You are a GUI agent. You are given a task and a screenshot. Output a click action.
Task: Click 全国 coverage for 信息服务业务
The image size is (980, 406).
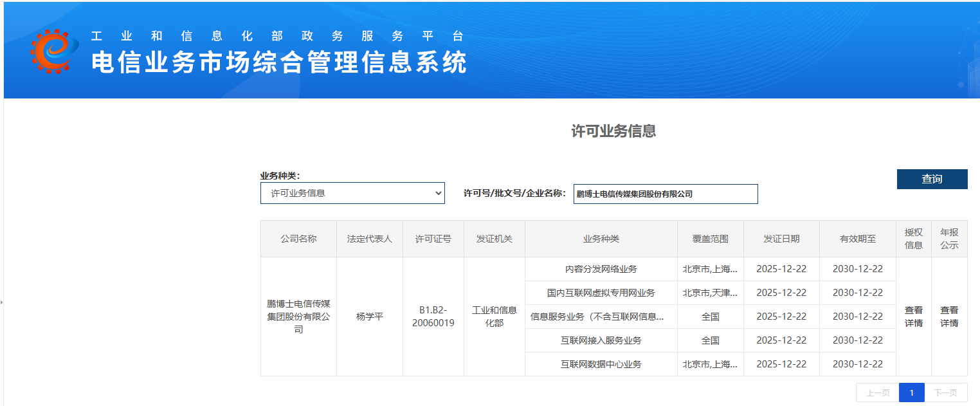coord(710,317)
